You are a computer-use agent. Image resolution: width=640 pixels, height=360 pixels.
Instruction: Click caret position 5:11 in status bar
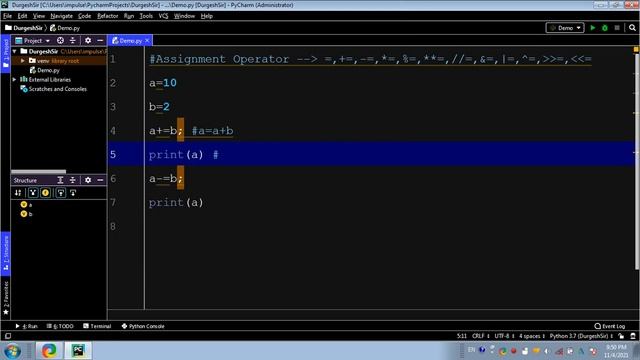tap(462, 336)
